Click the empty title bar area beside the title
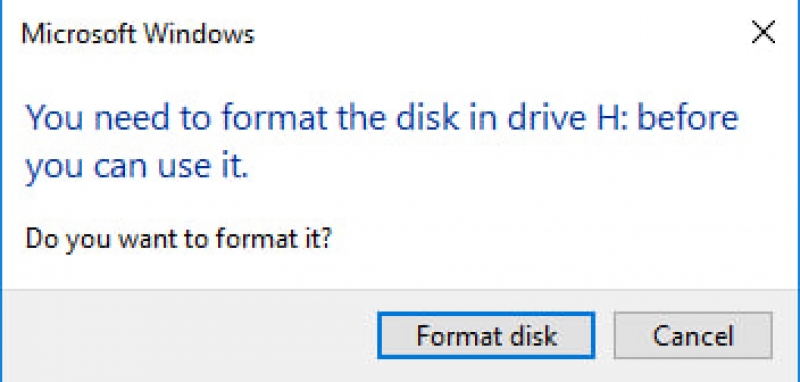Viewport: 800px width, 382px height. [500, 35]
